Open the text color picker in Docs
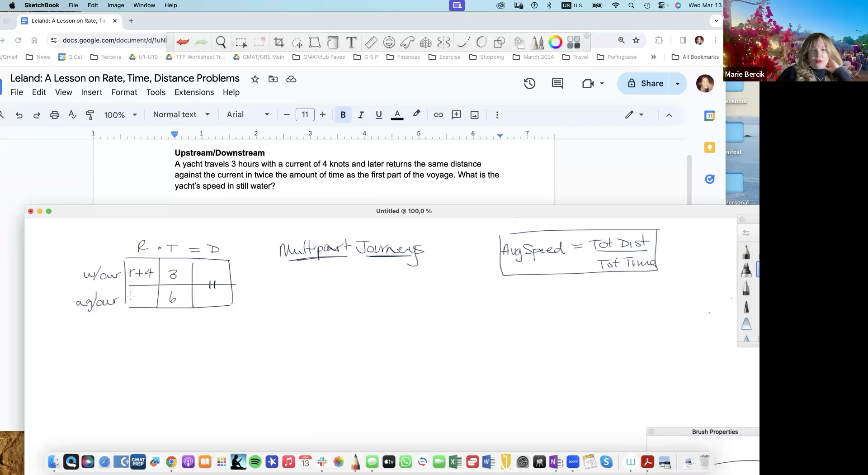868x475 pixels. [397, 115]
